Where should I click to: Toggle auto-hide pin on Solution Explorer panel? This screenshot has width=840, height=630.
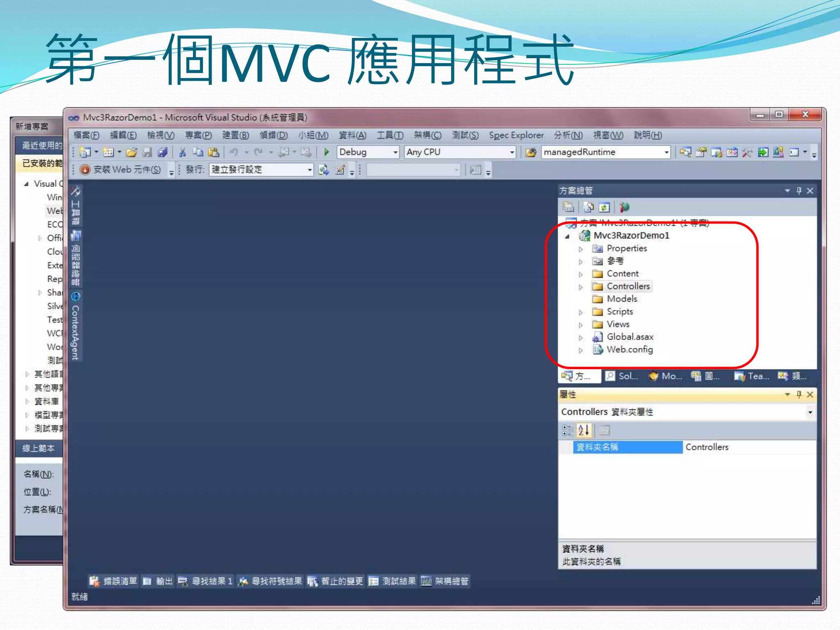pos(799,191)
